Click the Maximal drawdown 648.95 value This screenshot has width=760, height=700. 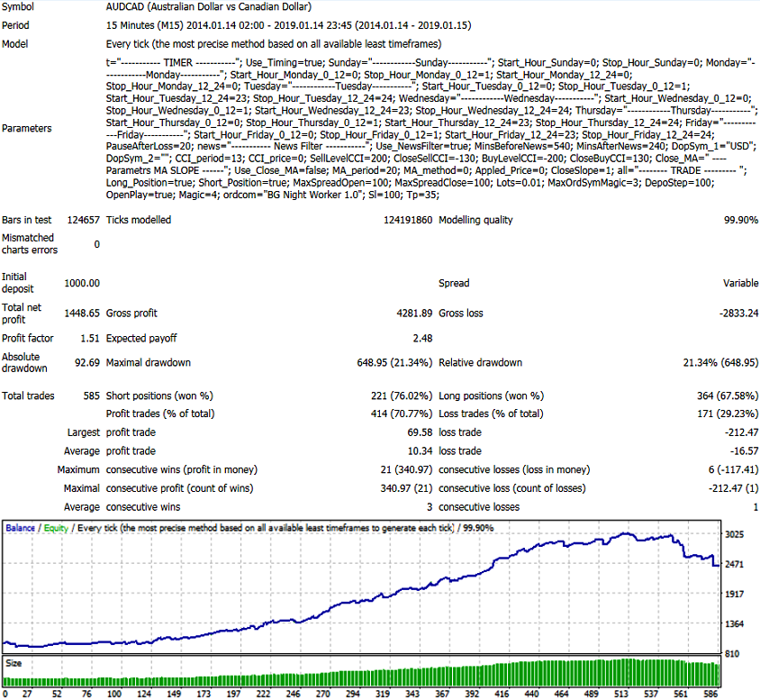point(394,362)
